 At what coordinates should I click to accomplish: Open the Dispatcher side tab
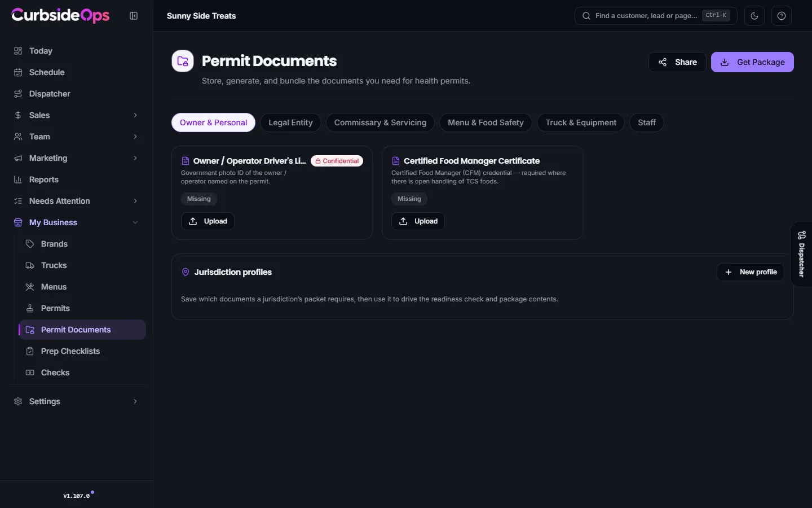tap(801, 254)
